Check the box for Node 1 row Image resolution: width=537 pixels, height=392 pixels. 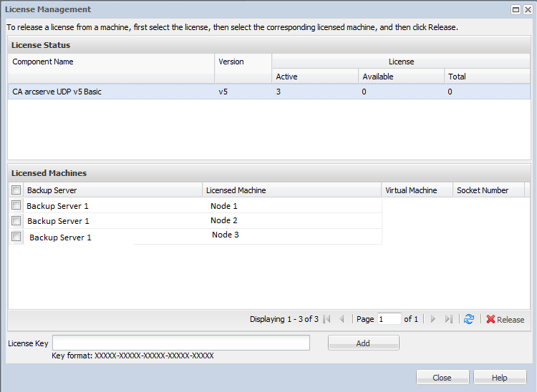(x=16, y=205)
